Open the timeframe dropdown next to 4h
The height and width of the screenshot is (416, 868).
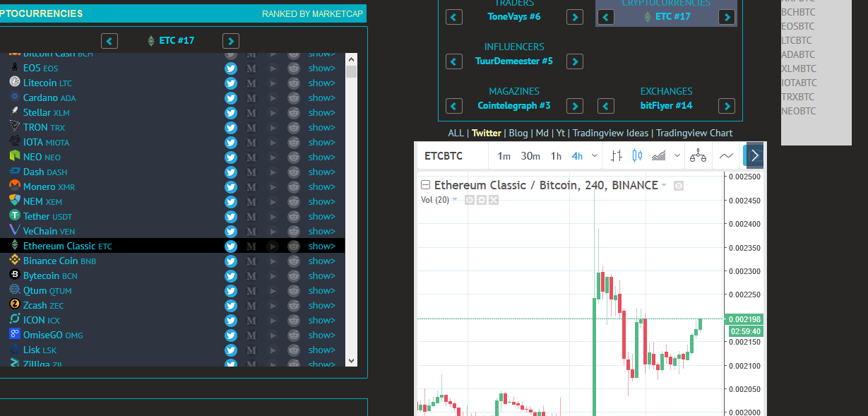pos(595,155)
